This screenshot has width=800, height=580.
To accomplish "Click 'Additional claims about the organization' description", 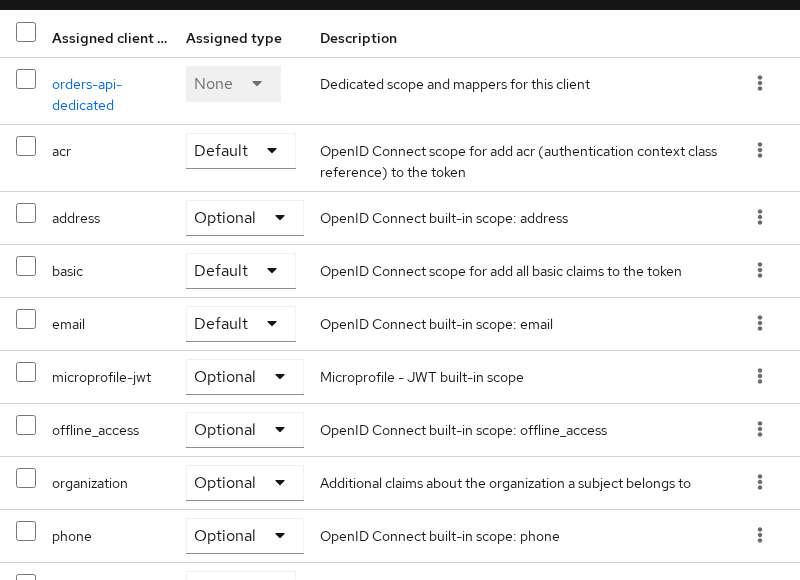I will point(505,484).
